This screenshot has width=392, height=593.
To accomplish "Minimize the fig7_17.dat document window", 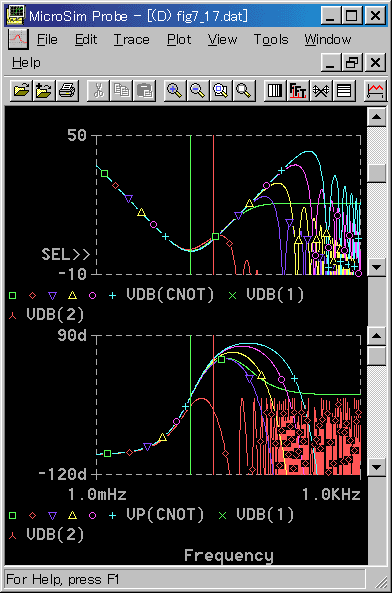I will [x=331, y=62].
